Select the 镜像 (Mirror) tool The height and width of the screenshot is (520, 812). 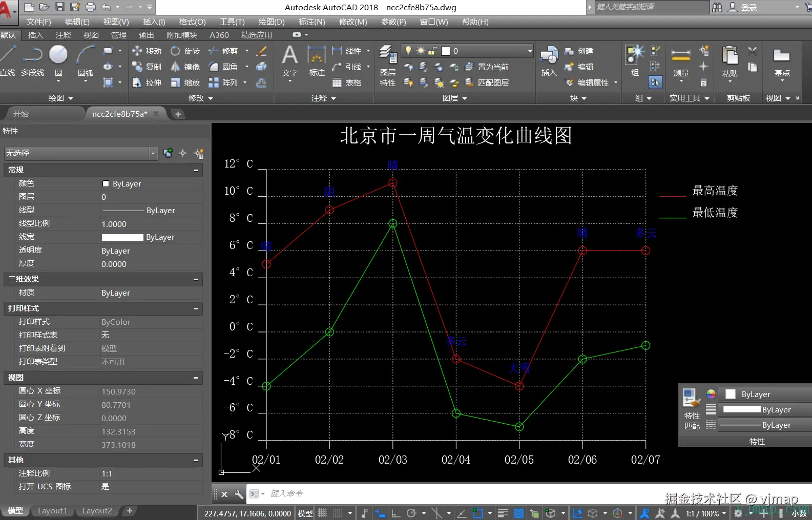[186, 67]
